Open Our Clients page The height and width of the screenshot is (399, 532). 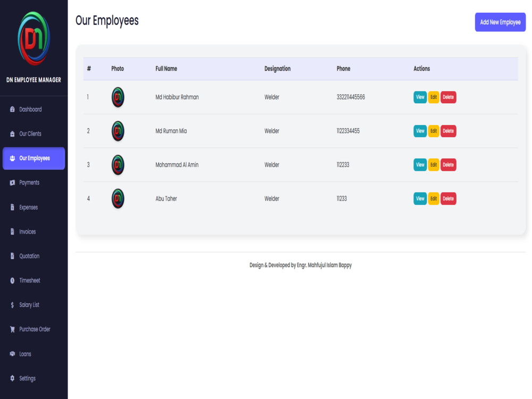tap(34, 134)
